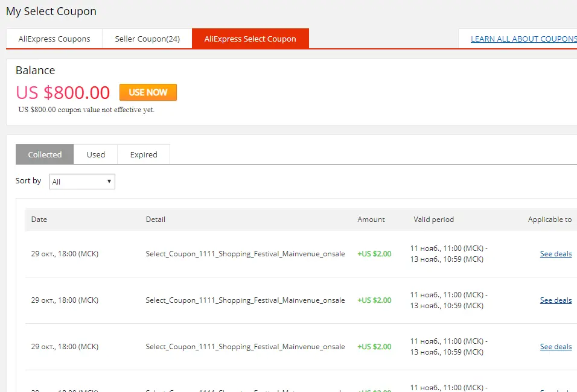577x392 pixels.
Task: Select the AliExpress Select Coupon tab
Action: coord(250,39)
